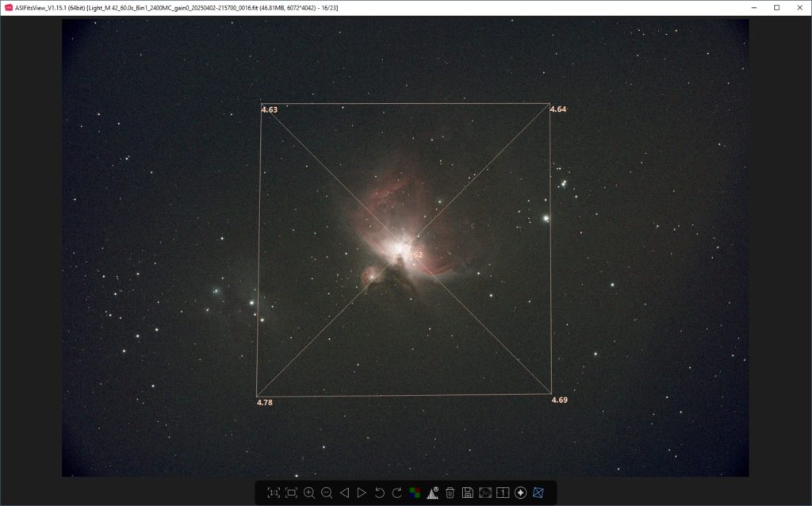The width and height of the screenshot is (812, 506).
Task: Delete the current image with trash icon
Action: pos(450,493)
